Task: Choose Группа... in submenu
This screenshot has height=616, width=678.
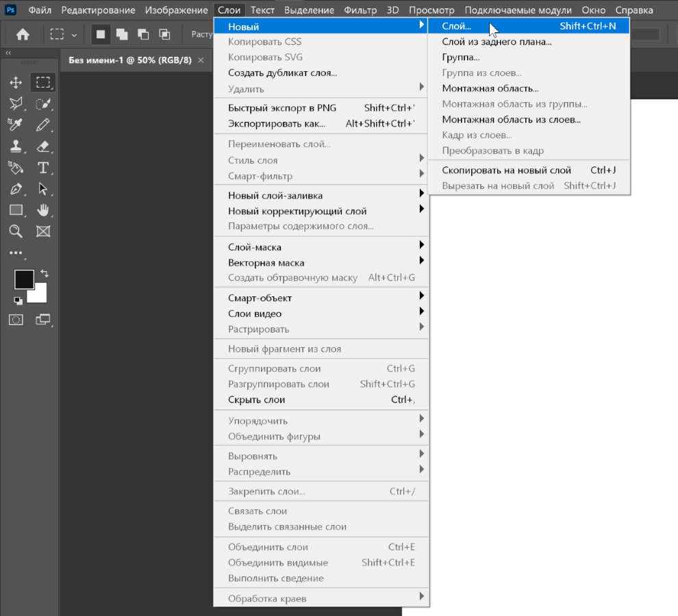Action: tap(529, 57)
